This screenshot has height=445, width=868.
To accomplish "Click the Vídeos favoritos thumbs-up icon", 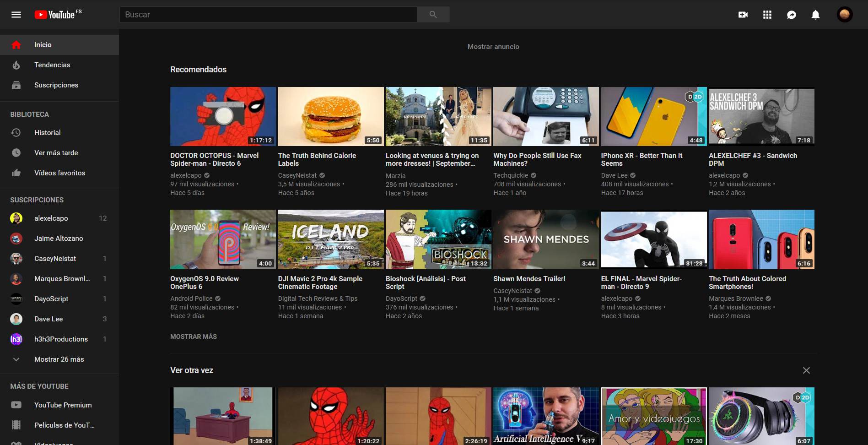I will click(16, 173).
